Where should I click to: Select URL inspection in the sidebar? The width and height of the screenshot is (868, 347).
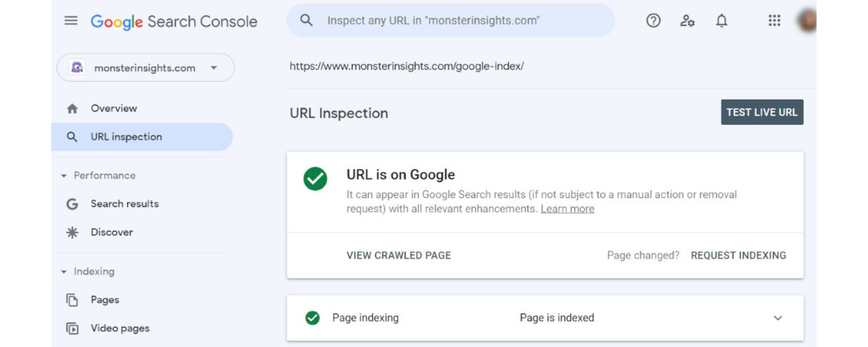pyautogui.click(x=126, y=136)
